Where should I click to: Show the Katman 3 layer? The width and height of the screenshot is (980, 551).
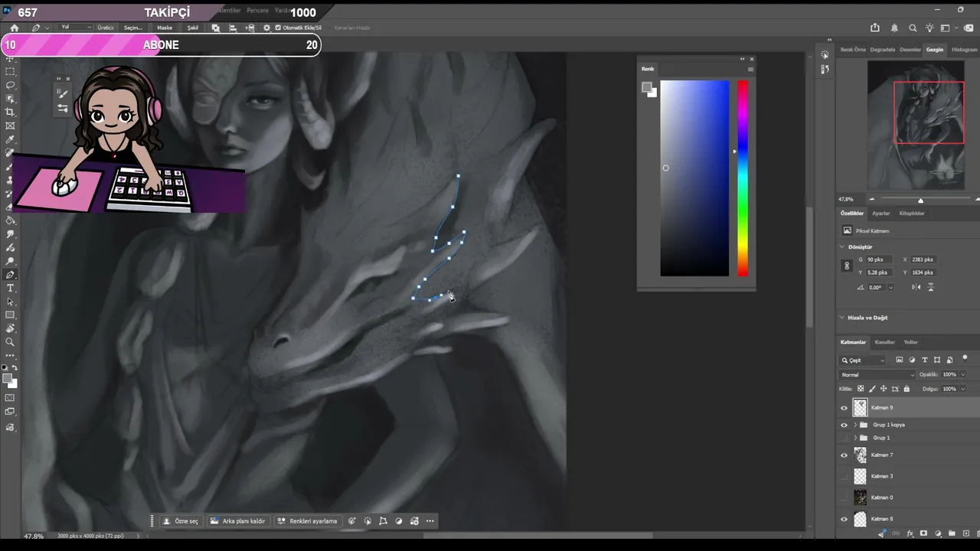coord(844,476)
